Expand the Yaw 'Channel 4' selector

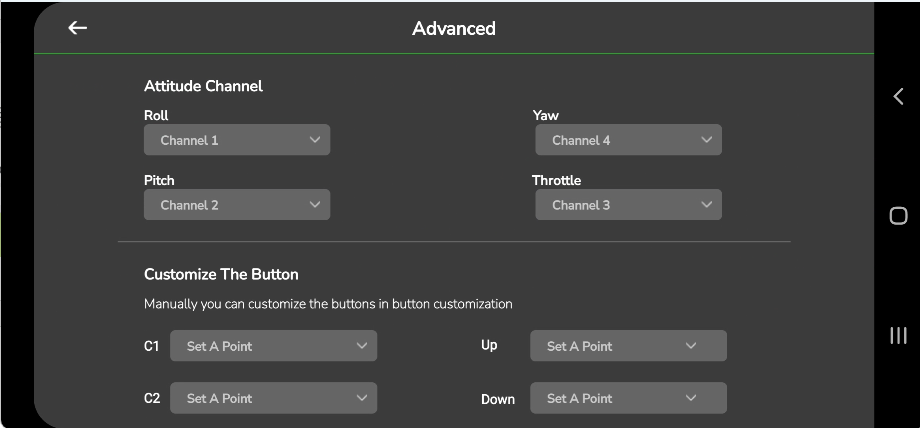click(x=627, y=140)
